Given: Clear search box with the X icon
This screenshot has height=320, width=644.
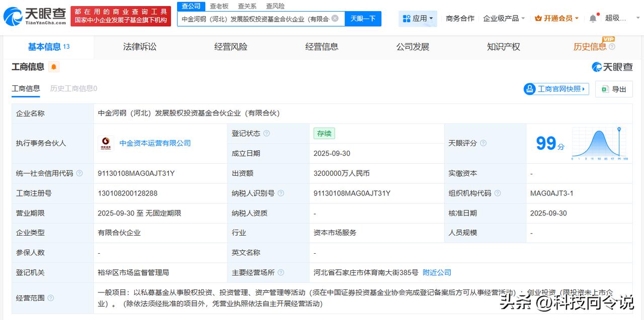Looking at the screenshot, I should (335, 19).
